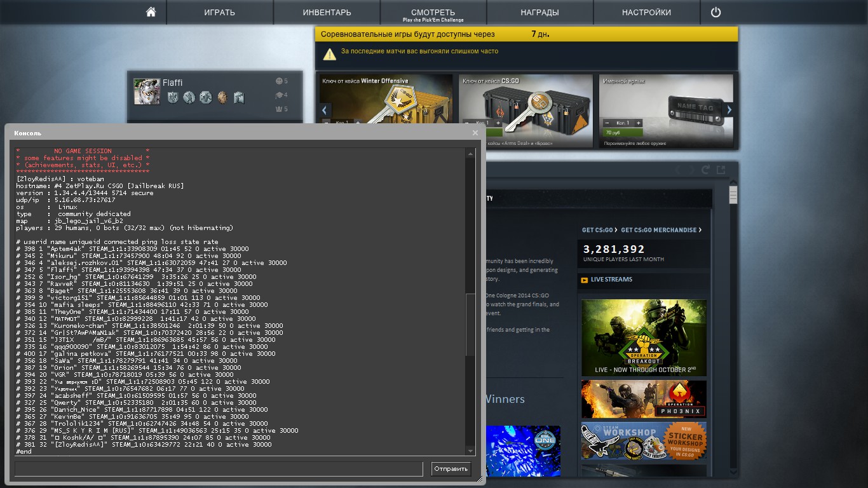Increase quantity of Name Tag item
The image size is (868, 488).
coord(639,123)
